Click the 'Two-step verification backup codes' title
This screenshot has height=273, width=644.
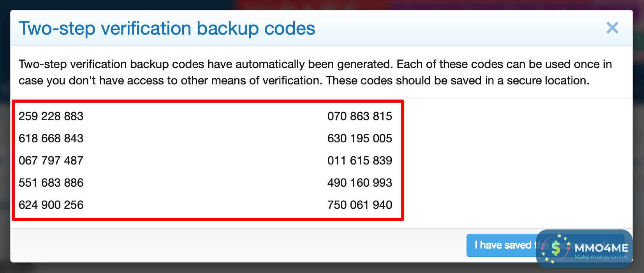coord(167,28)
